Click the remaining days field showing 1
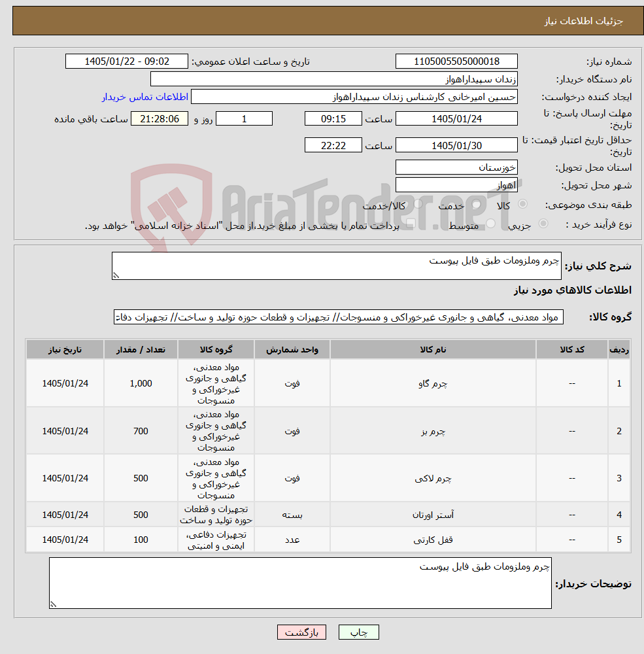 [x=244, y=118]
